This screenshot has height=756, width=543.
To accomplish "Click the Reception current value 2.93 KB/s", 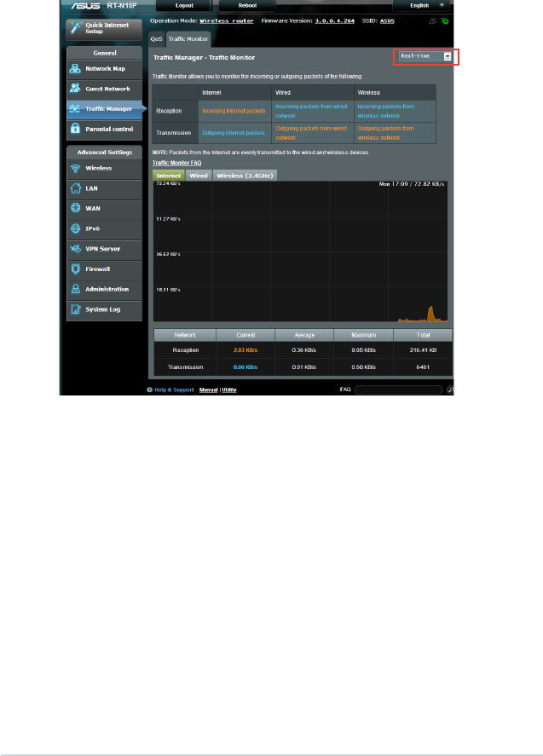I will (x=246, y=350).
